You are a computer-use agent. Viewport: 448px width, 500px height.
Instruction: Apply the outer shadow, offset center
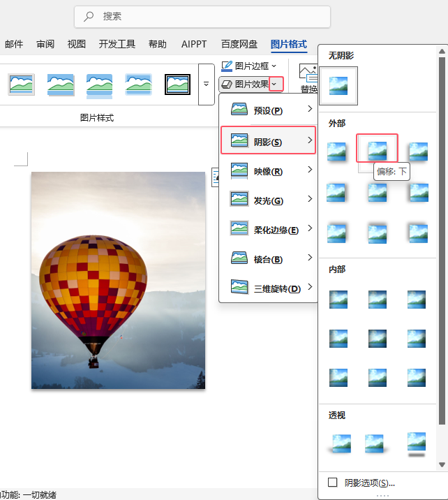coord(378,193)
